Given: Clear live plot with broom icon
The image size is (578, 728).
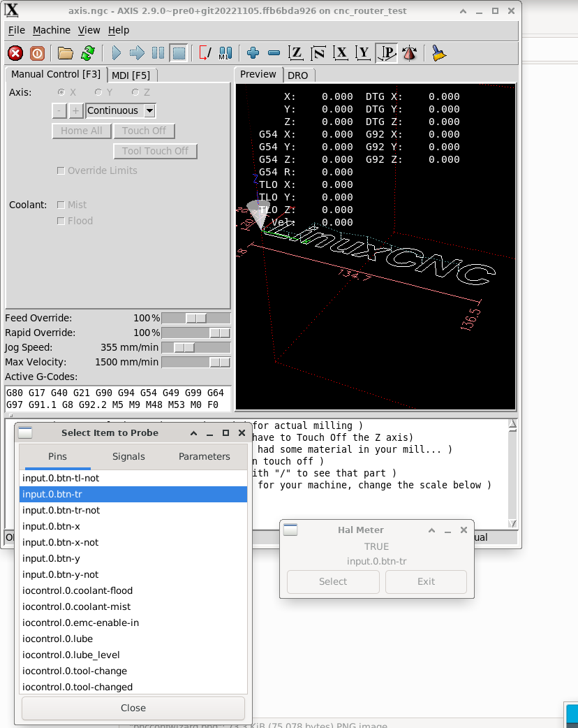Looking at the screenshot, I should click(x=439, y=53).
